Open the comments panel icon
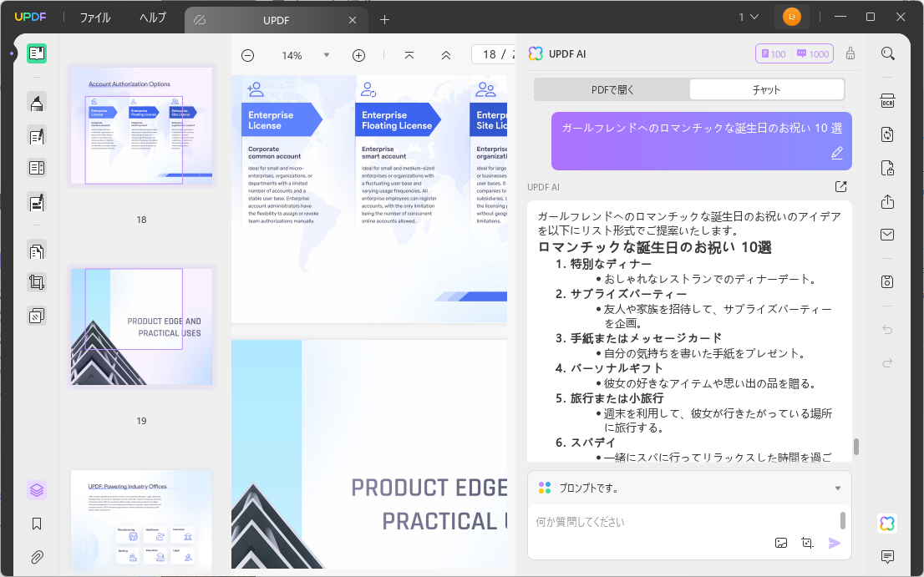The width and height of the screenshot is (924, 577). click(x=887, y=556)
